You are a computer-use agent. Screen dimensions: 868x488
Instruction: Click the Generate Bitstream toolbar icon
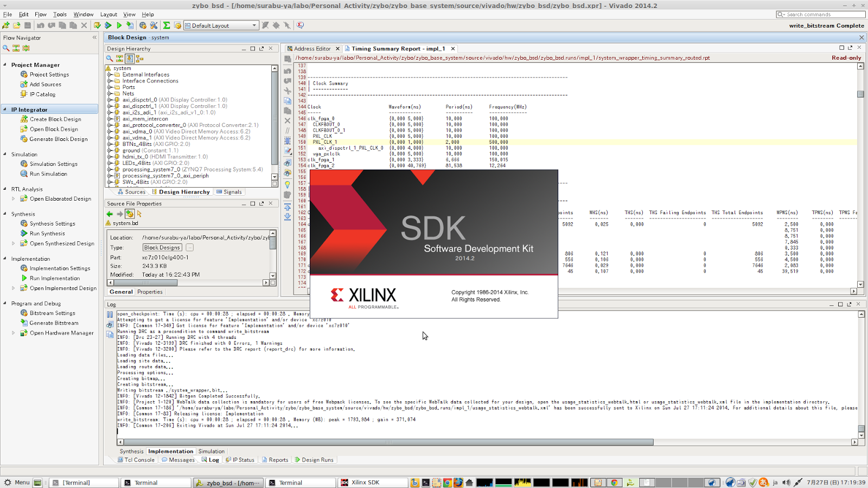(x=130, y=25)
